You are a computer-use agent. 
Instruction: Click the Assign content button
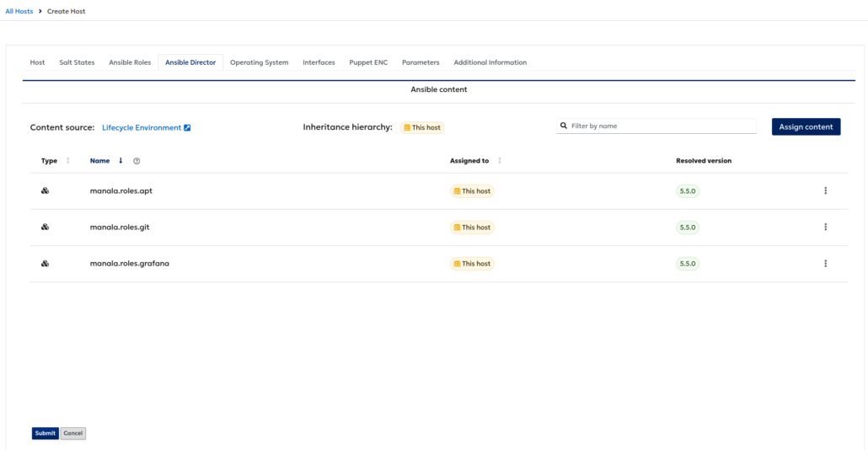806,126
